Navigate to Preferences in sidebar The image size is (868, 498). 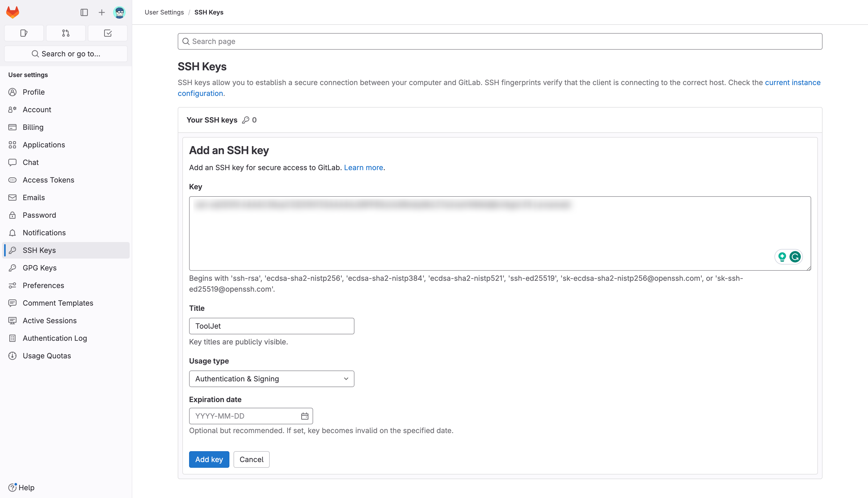tap(43, 285)
